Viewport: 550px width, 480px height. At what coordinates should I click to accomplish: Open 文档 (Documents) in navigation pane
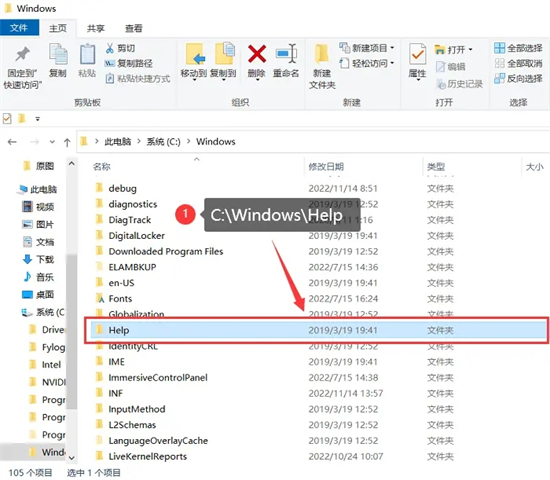tap(38, 242)
